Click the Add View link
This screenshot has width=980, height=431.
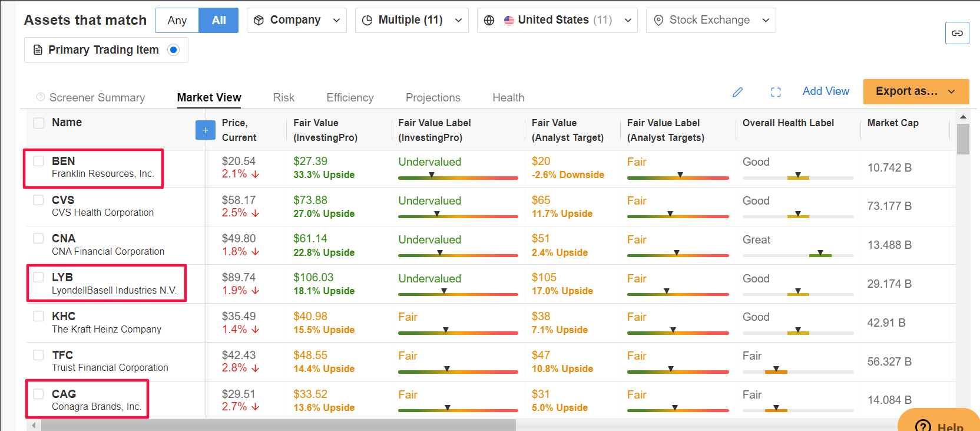coord(826,91)
